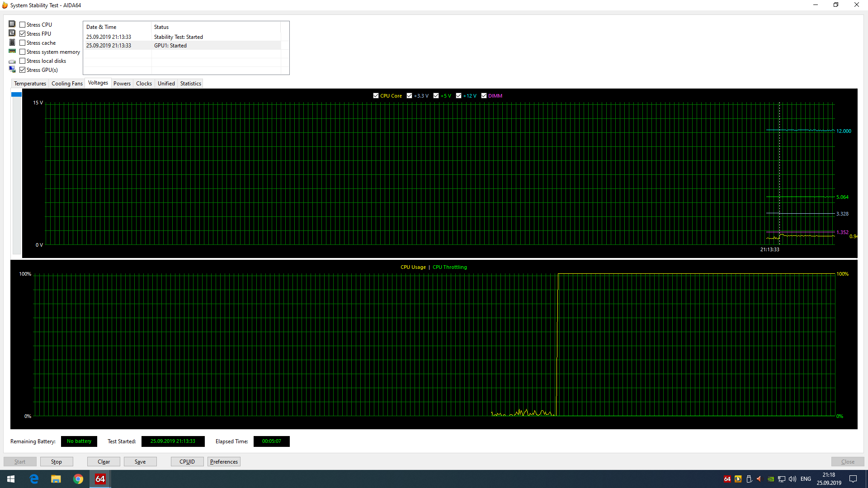Image resolution: width=868 pixels, height=488 pixels.
Task: Open the Statistics tab
Action: [190, 84]
